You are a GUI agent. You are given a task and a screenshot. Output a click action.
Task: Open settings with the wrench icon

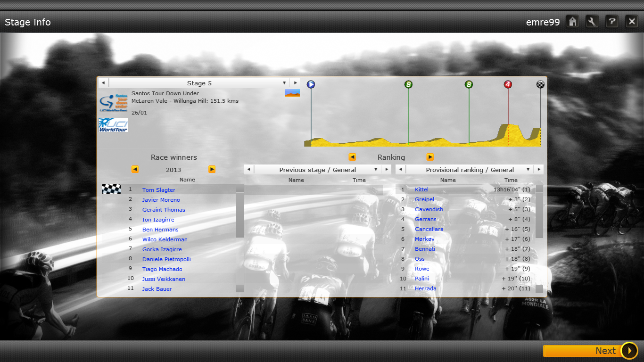click(x=592, y=21)
